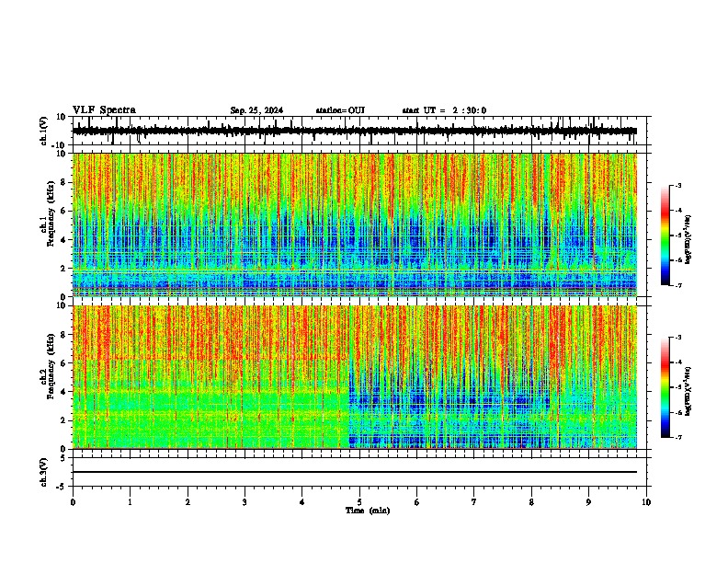
Task: Click the 'Time (min)' axis label
Action: [x=368, y=511]
